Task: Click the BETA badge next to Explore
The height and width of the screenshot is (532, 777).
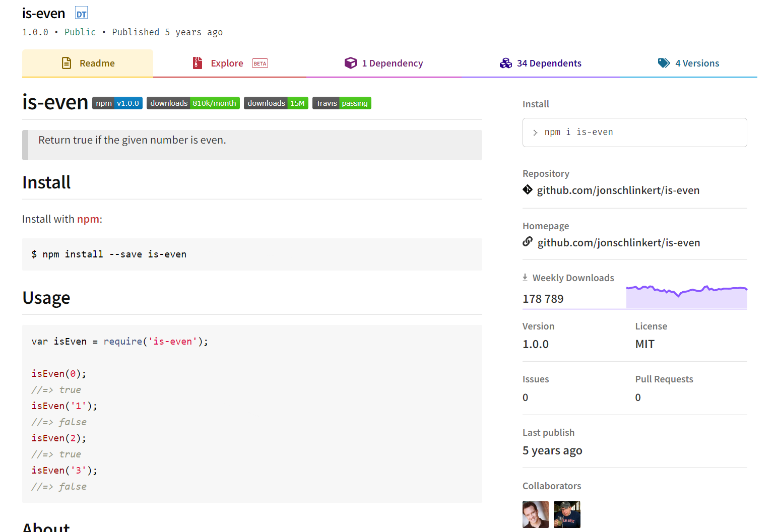Action: point(260,63)
